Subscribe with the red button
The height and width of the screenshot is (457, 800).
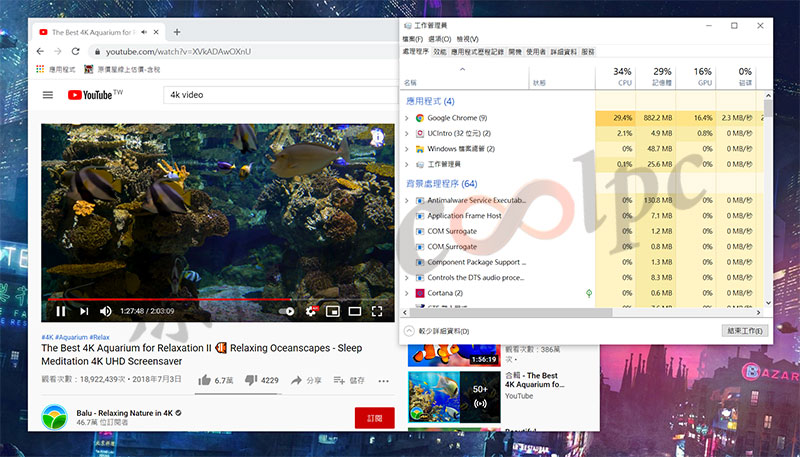point(374,418)
